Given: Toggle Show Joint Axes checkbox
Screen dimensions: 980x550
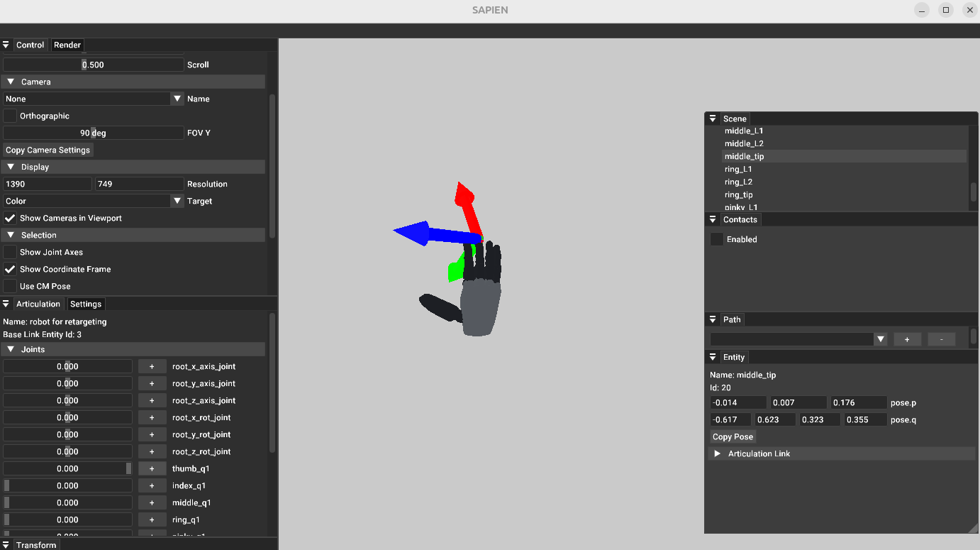Looking at the screenshot, I should coord(11,252).
